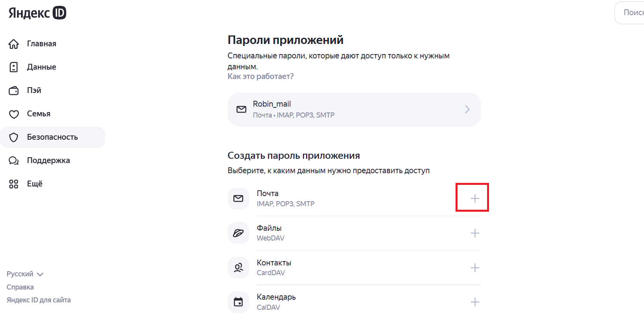Click the Яндекс ID logo

pyautogui.click(x=37, y=13)
